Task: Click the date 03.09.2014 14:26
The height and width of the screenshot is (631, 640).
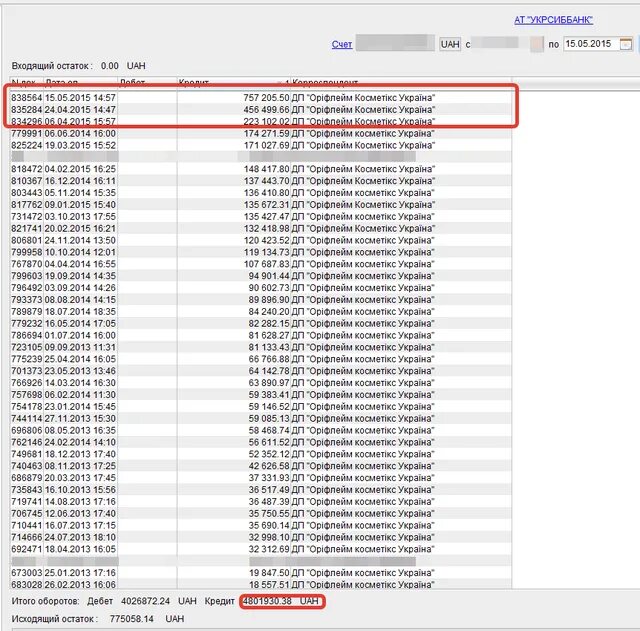Action: point(80,288)
